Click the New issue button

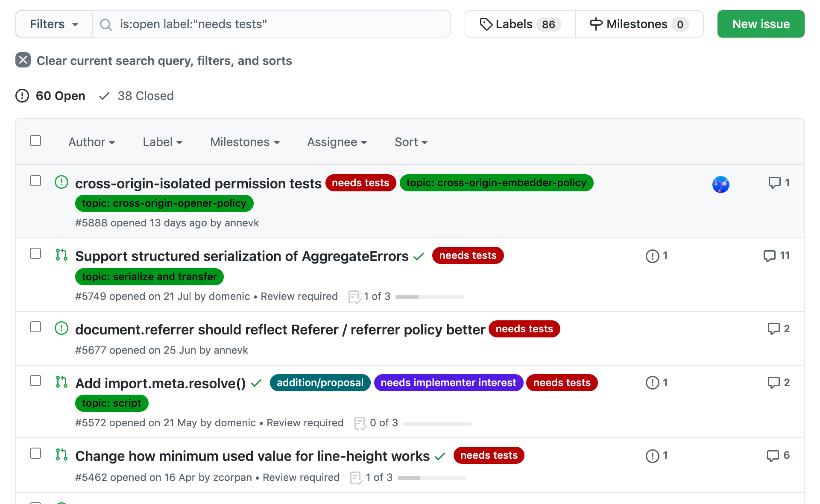coord(761,24)
